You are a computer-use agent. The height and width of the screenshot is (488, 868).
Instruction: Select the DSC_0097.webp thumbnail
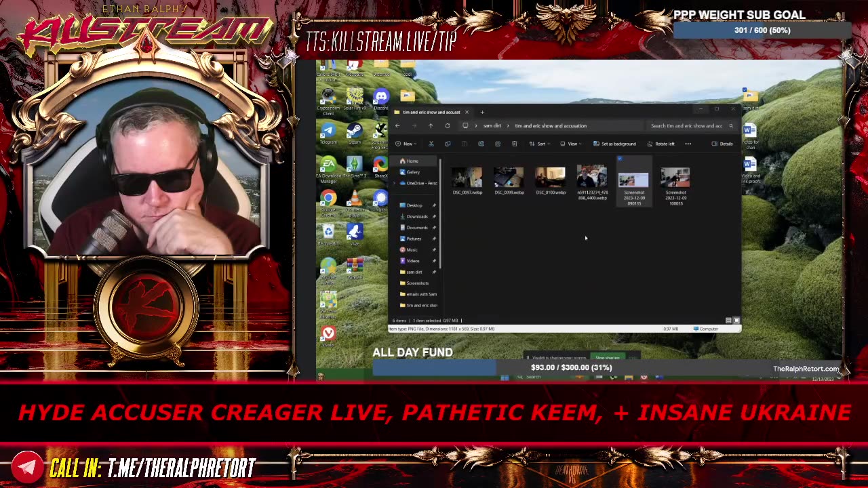pos(467,178)
